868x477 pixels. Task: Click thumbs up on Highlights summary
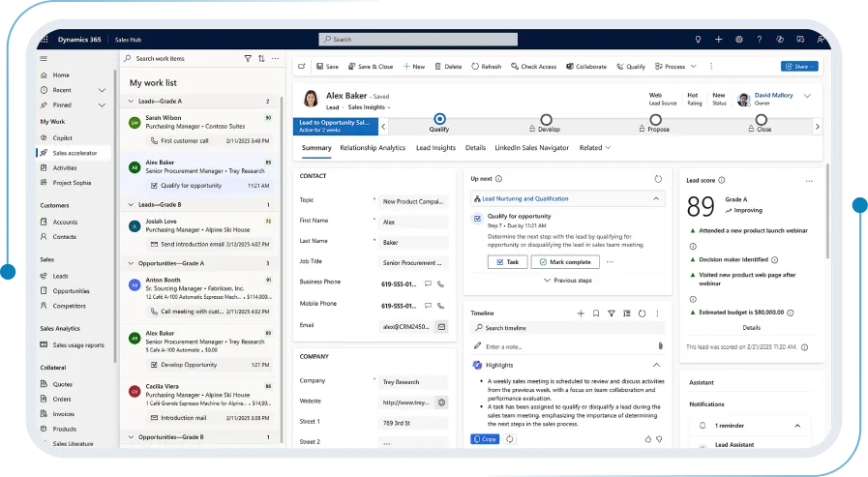click(647, 439)
